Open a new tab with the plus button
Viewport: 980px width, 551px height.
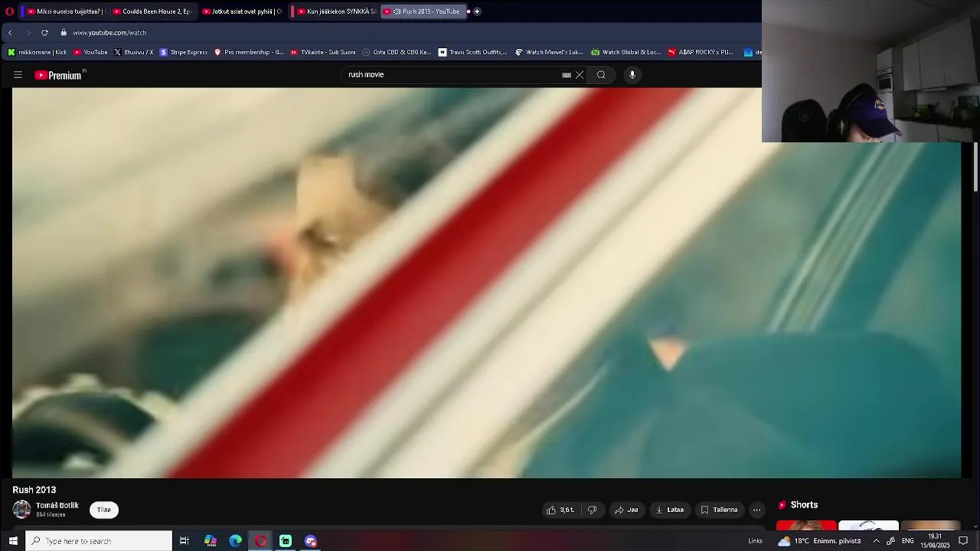click(x=477, y=11)
